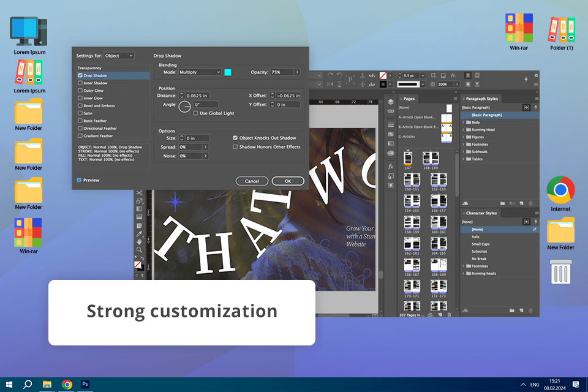Screen dimensions: 588x392
Task: Click the fx button in the control bar
Action: 453,75
